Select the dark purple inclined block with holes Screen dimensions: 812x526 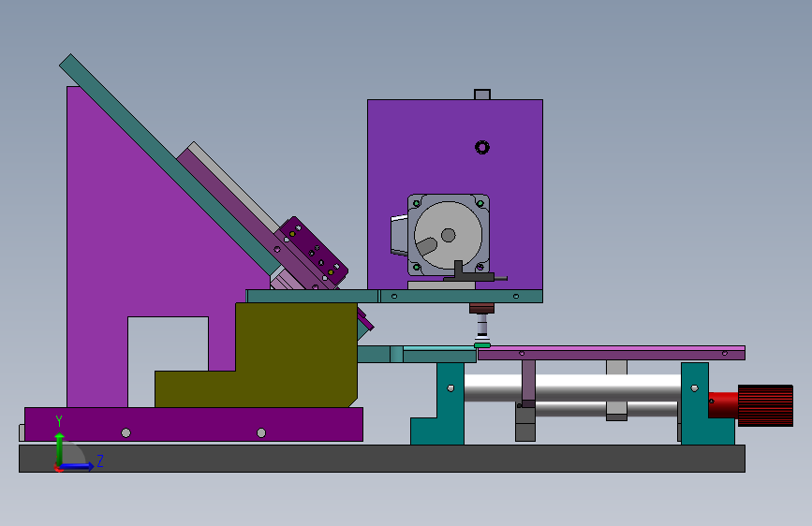[314, 252]
